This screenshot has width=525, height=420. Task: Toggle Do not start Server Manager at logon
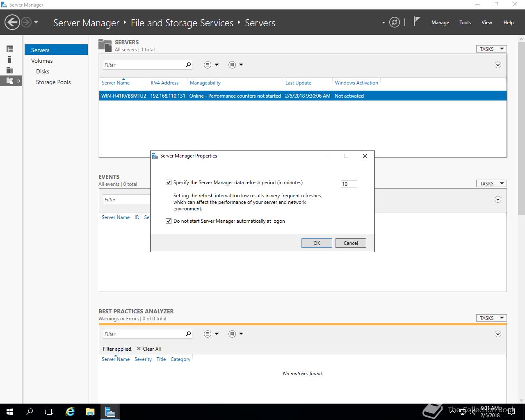[168, 221]
